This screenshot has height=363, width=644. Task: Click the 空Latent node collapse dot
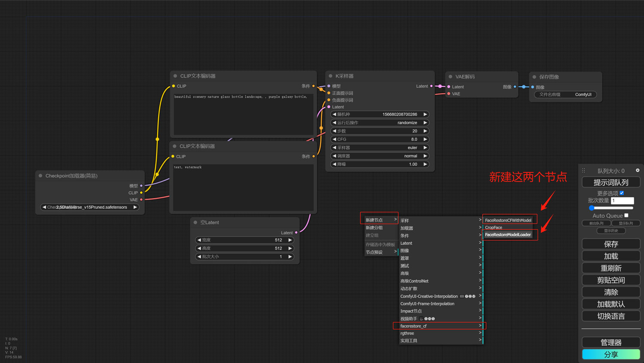tap(195, 222)
